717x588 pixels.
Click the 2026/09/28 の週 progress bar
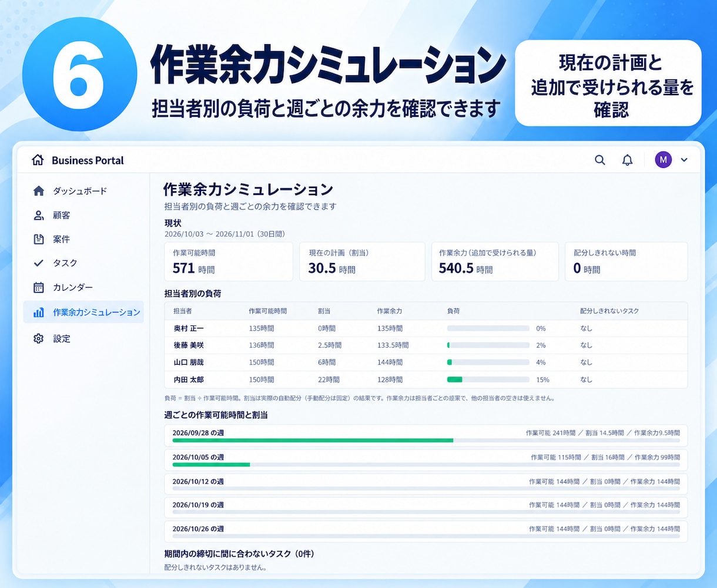point(426,440)
